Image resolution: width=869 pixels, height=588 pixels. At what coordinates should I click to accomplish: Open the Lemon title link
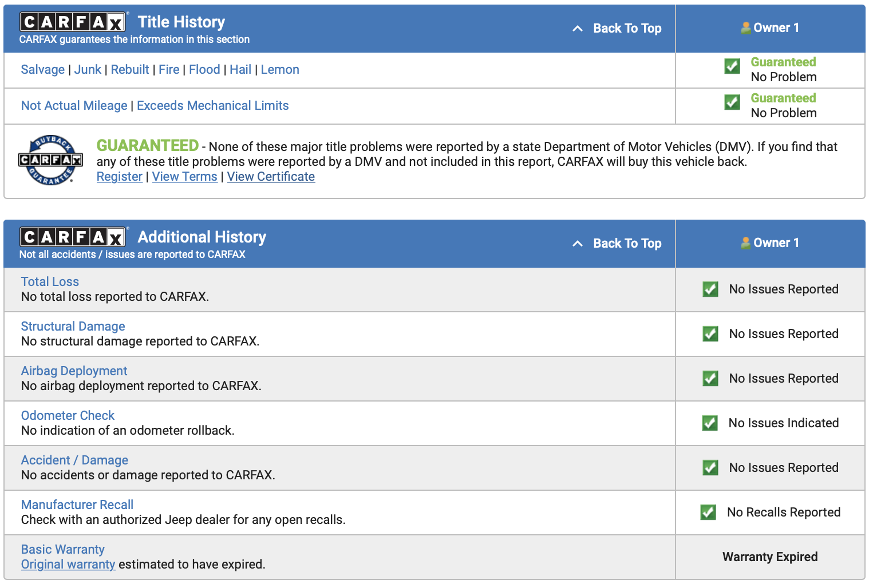280,70
